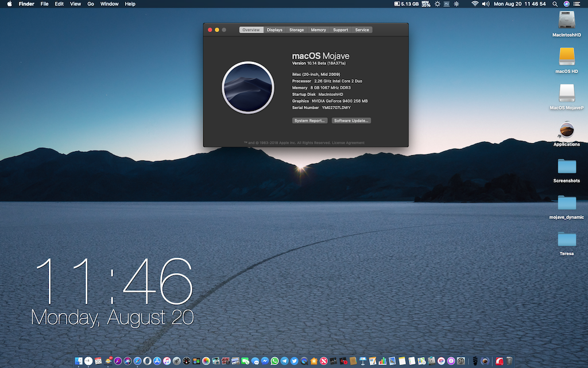The height and width of the screenshot is (368, 588).
Task: Click the menu bar date and time
Action: [520, 4]
